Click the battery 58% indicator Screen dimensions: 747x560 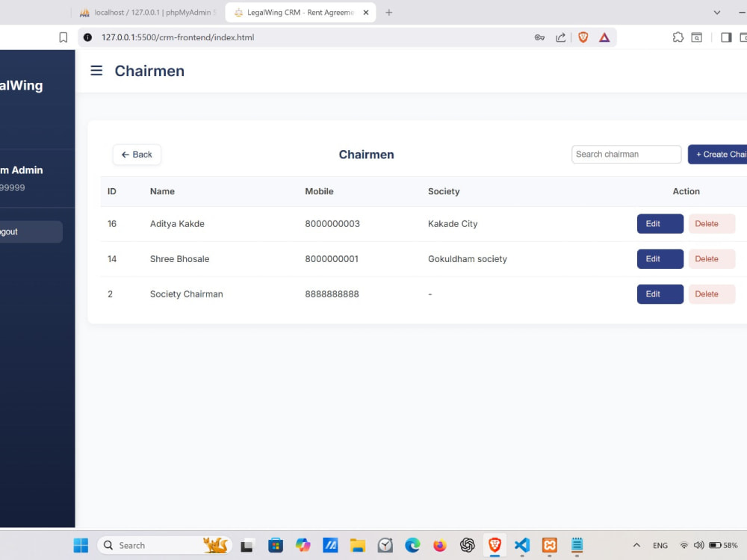point(723,545)
